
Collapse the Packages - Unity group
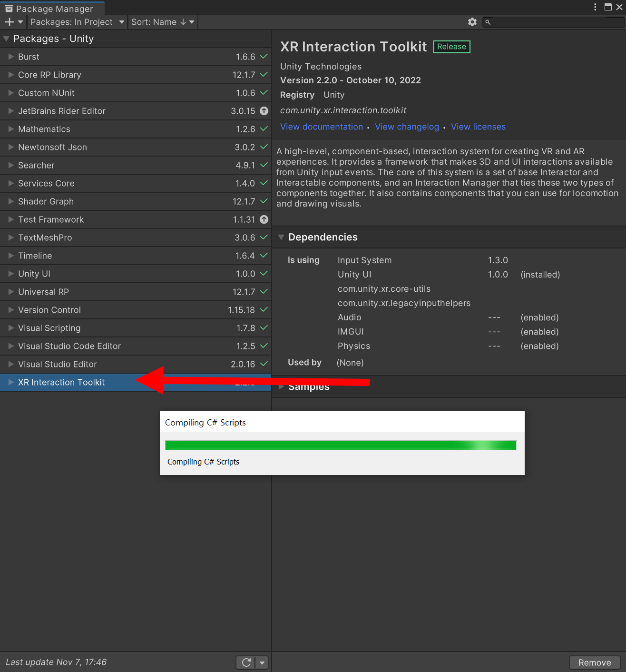6,39
